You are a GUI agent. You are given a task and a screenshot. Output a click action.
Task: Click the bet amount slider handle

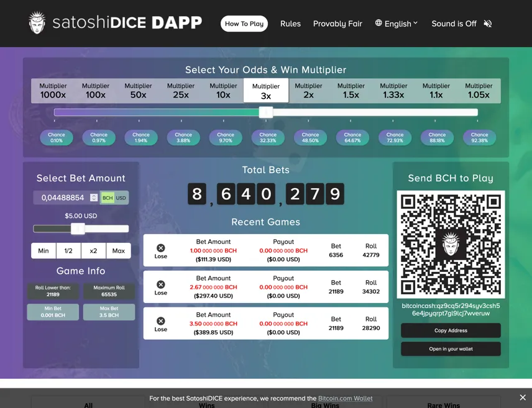click(x=78, y=229)
